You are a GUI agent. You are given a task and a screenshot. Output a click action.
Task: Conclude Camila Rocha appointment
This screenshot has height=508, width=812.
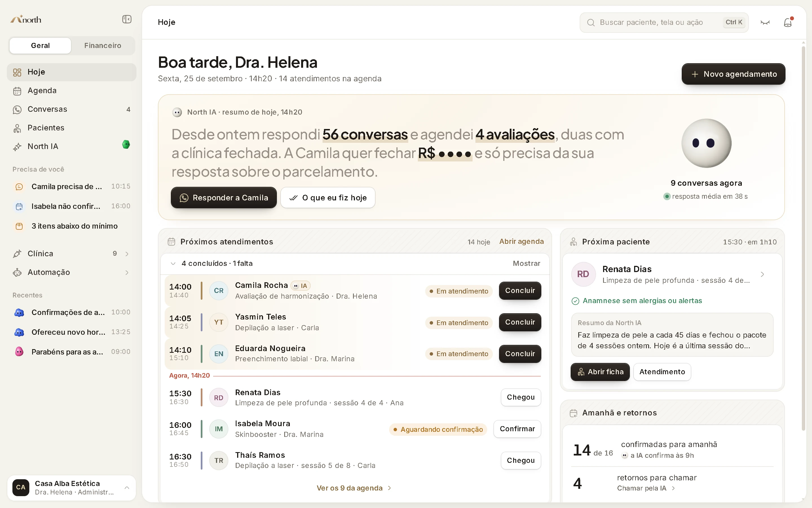[x=520, y=291]
